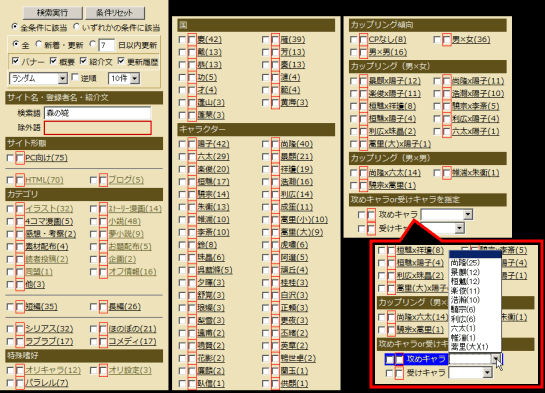This screenshot has width=545, height=393.
Task: Open the 尚隆(40) character link
Action: [x=296, y=144]
